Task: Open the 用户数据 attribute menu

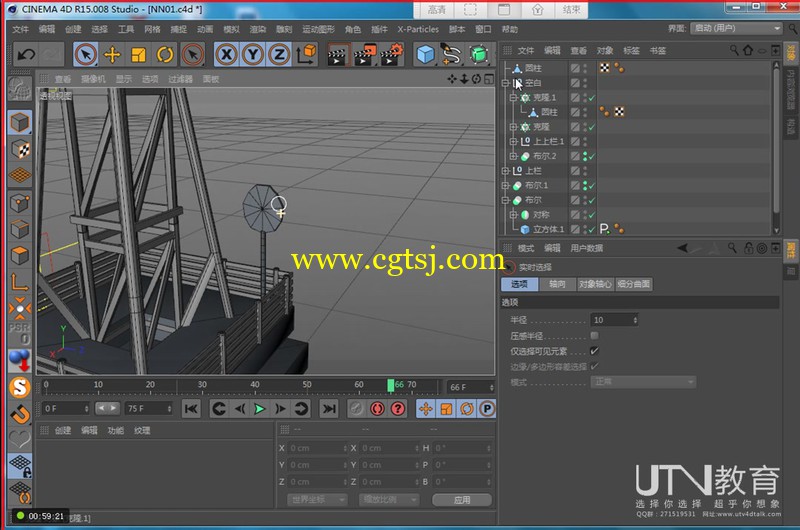Action: (x=587, y=248)
